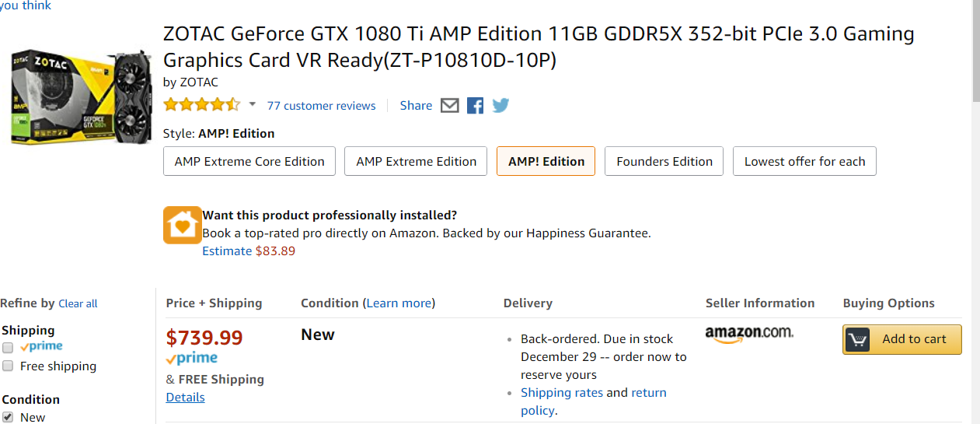Screen dimensions: 980x424
Task: Expand the star rating dropdown arrow
Action: point(253,104)
